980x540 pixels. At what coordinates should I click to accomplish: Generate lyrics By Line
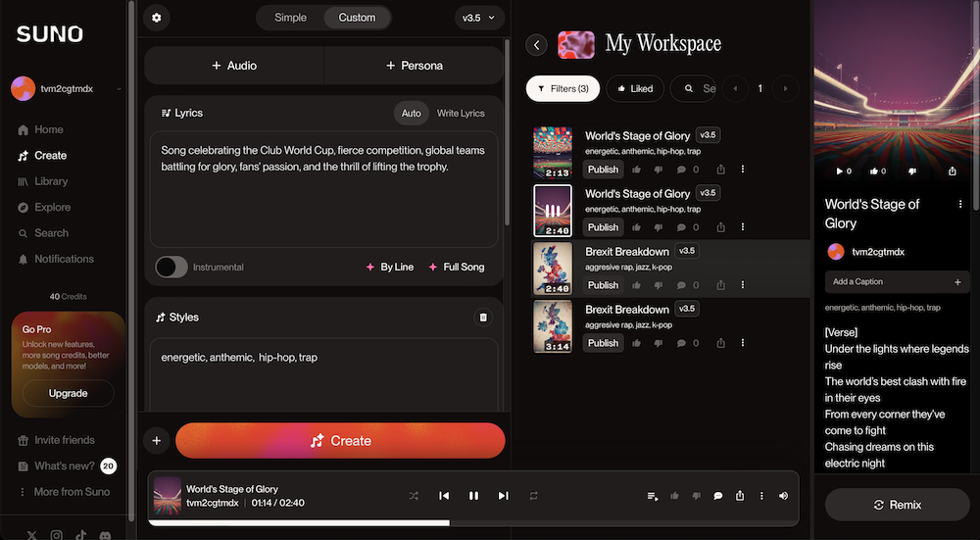tap(390, 267)
